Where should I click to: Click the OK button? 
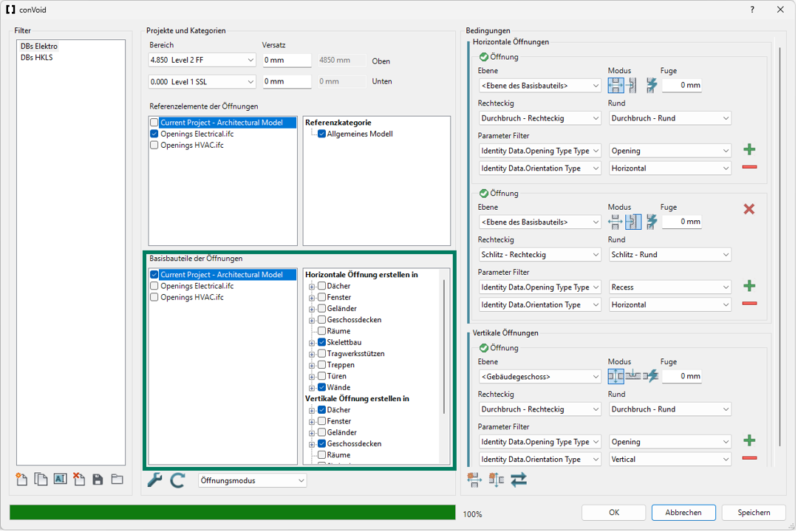click(614, 514)
